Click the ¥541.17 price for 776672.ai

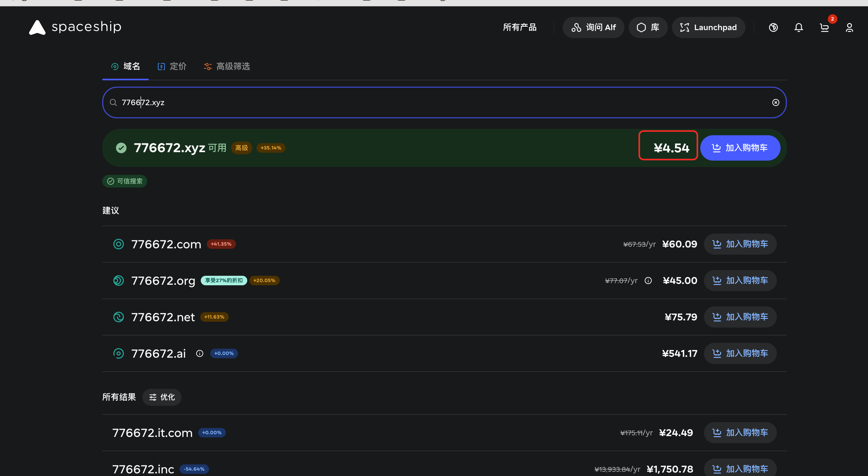coord(679,353)
